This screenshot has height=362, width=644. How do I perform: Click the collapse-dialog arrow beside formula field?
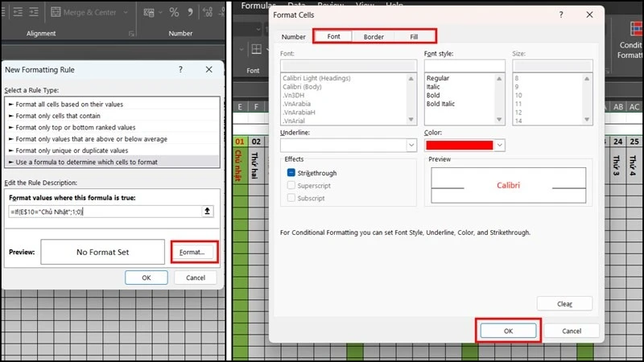pos(207,212)
